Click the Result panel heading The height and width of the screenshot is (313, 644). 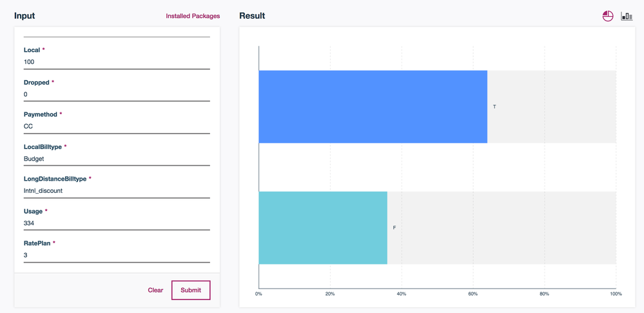[252, 16]
